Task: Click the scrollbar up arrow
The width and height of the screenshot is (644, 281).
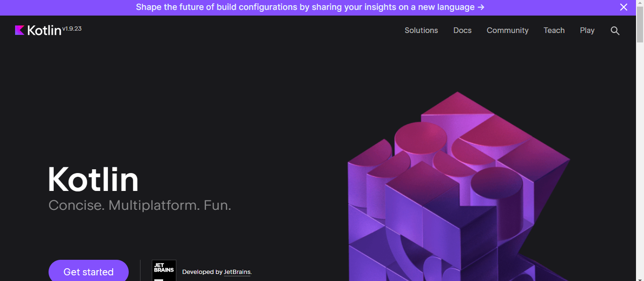Action: click(x=640, y=4)
